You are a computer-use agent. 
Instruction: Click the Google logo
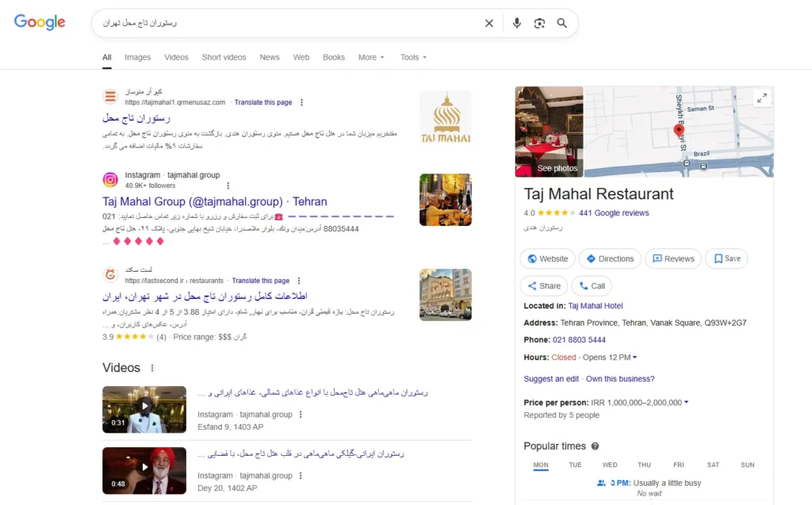click(x=39, y=22)
